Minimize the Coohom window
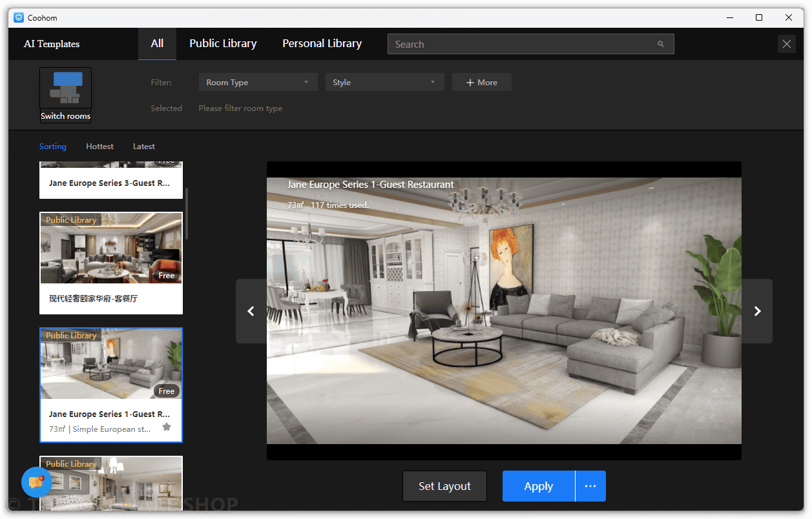Viewport: 812px width, 519px height. (x=729, y=17)
